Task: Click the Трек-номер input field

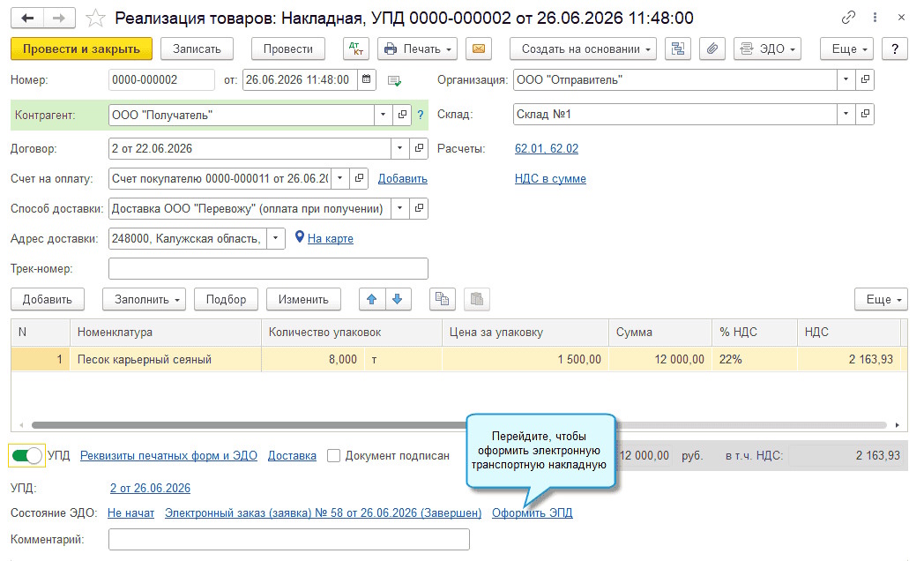Action: (268, 269)
